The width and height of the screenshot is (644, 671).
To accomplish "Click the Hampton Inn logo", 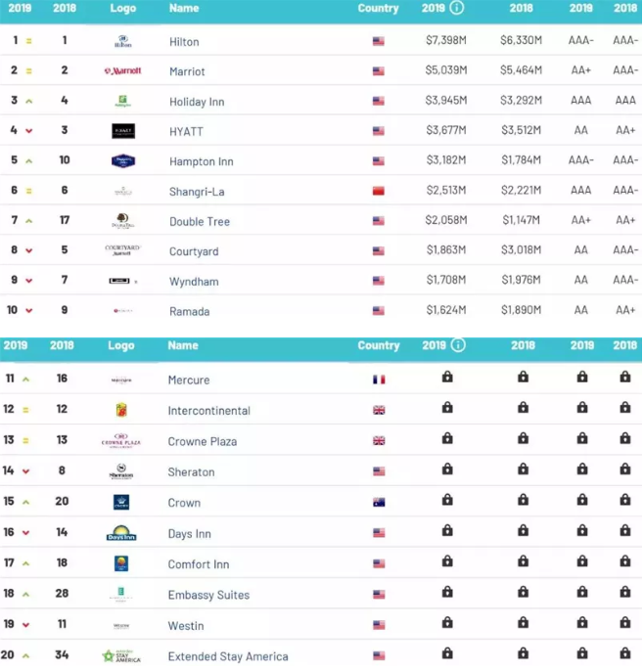I will (122, 161).
